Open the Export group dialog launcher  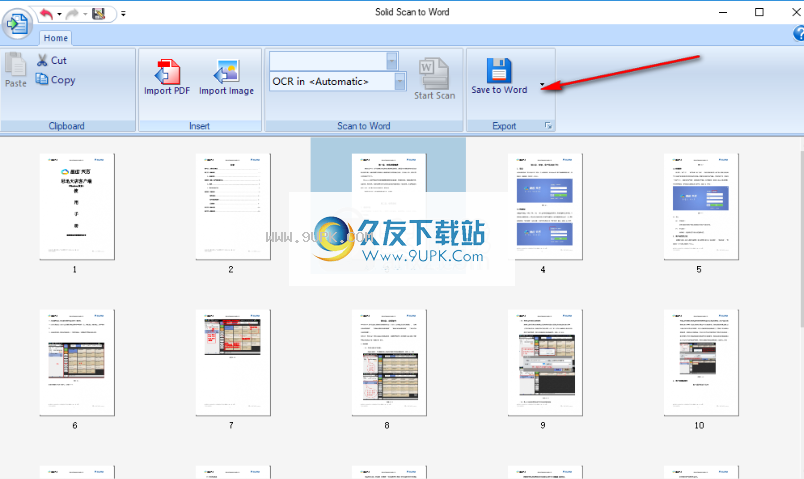tap(548, 126)
